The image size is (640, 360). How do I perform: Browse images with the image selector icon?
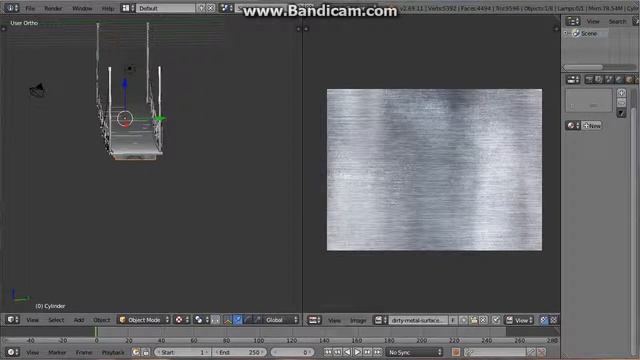click(x=380, y=320)
